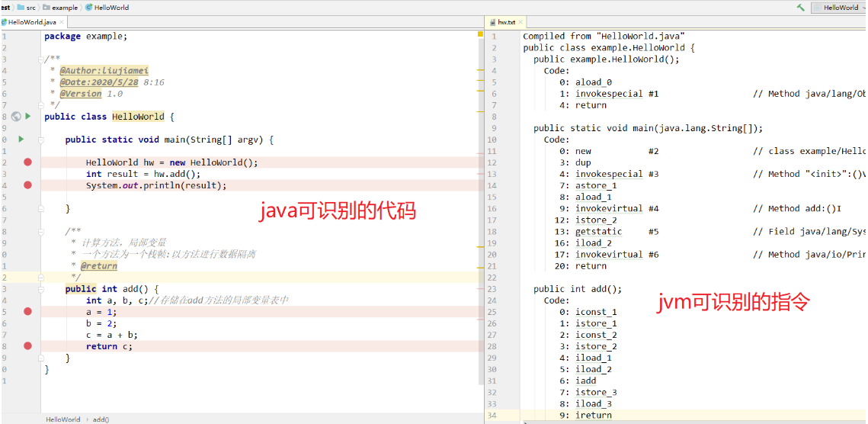The image size is (868, 424).
Task: Click fold marker at add Javadoc '*/' end
Action: point(41,277)
